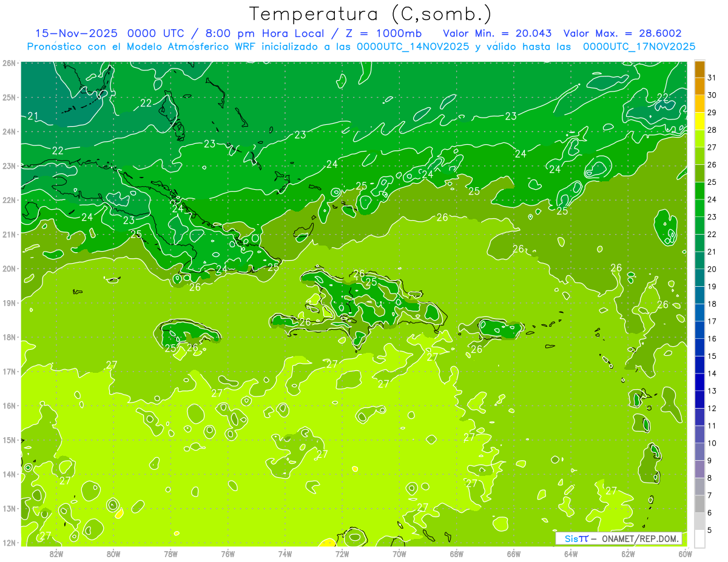
Task: Click the "0000UTC_14NOV2025" initialization time
Action: point(413,47)
